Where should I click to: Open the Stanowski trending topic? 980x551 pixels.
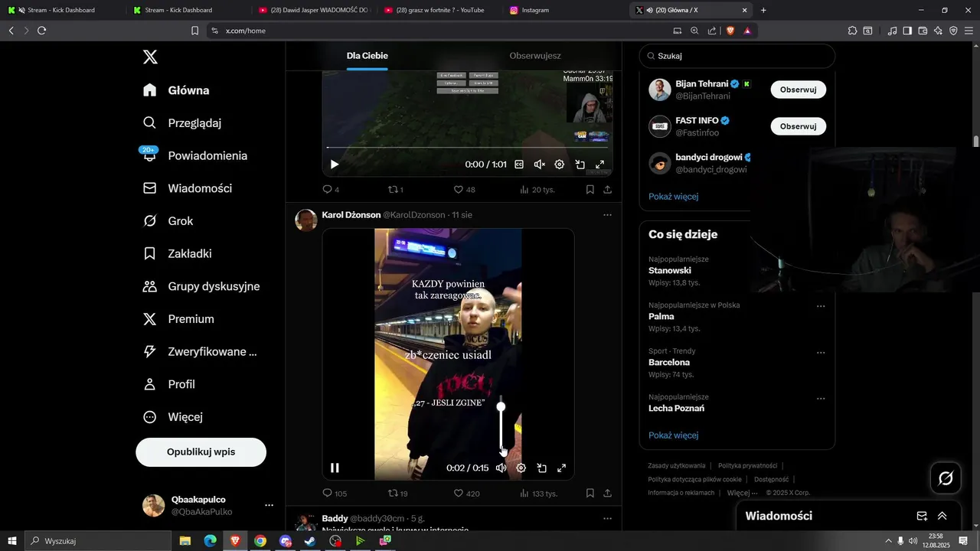[670, 271]
